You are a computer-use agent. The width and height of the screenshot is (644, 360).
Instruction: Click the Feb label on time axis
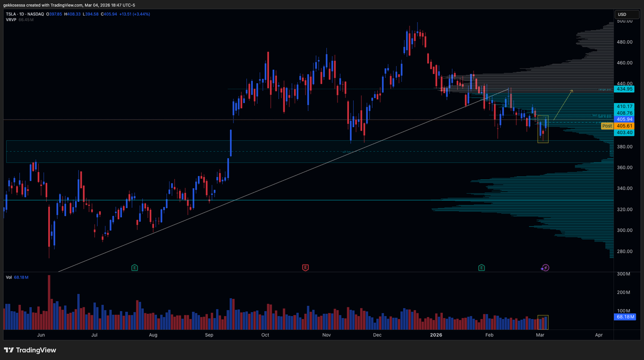pyautogui.click(x=489, y=335)
